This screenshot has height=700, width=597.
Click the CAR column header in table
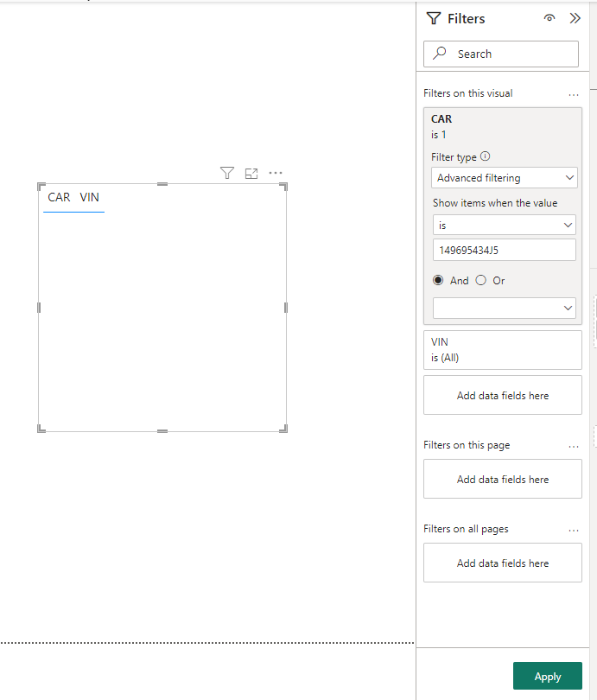point(59,197)
